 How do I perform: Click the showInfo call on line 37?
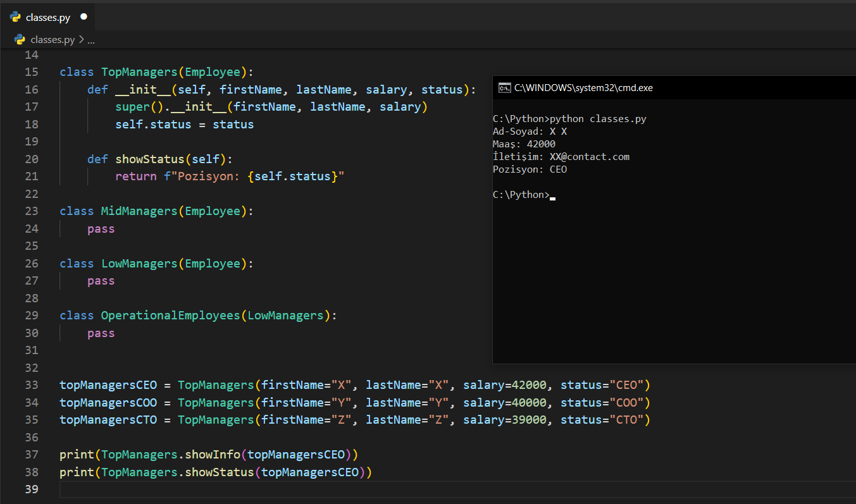(213, 455)
